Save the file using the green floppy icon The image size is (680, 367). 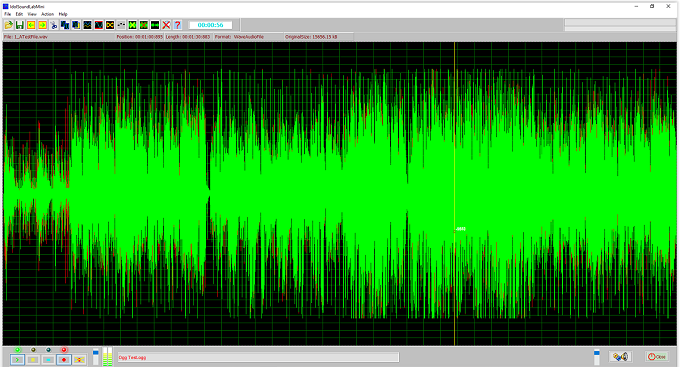pyautogui.click(x=20, y=25)
